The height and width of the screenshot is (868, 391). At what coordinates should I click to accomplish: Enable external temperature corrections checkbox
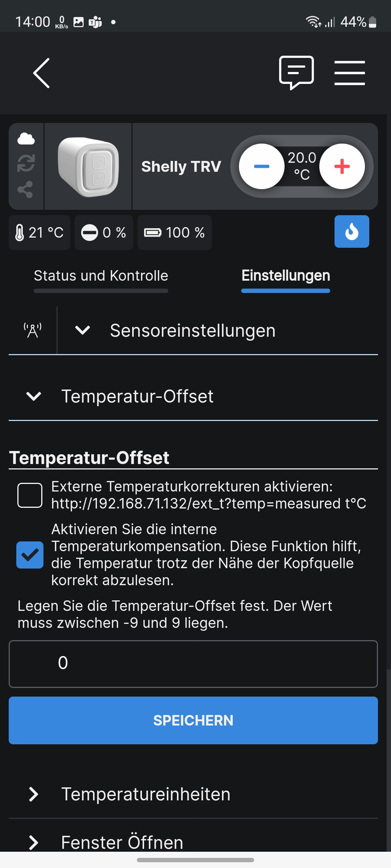[x=30, y=495]
